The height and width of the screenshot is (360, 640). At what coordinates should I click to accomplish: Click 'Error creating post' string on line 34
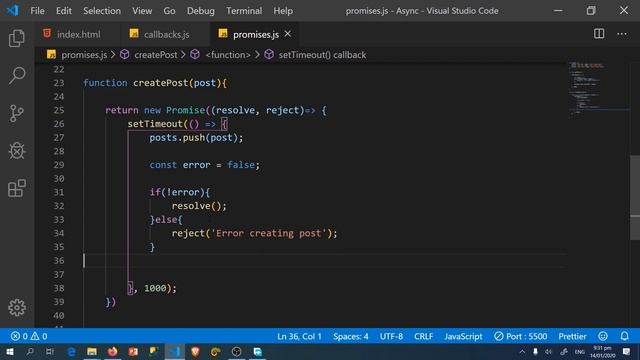click(269, 233)
